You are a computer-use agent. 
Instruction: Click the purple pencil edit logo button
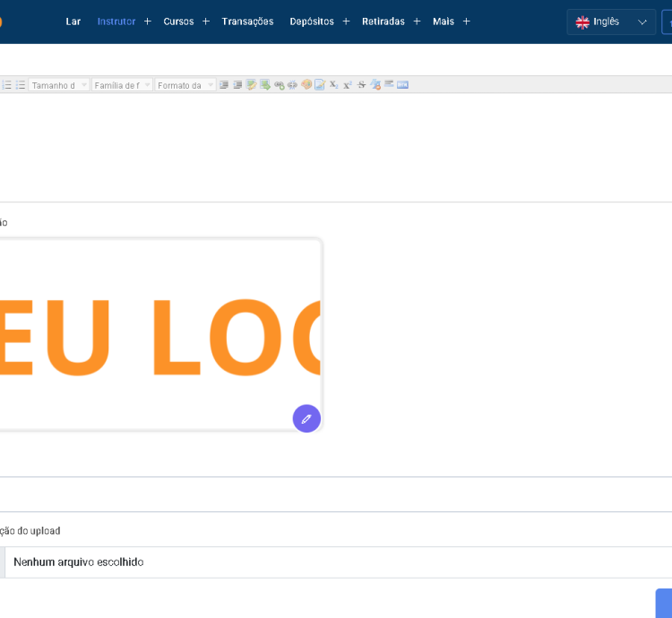click(x=306, y=418)
